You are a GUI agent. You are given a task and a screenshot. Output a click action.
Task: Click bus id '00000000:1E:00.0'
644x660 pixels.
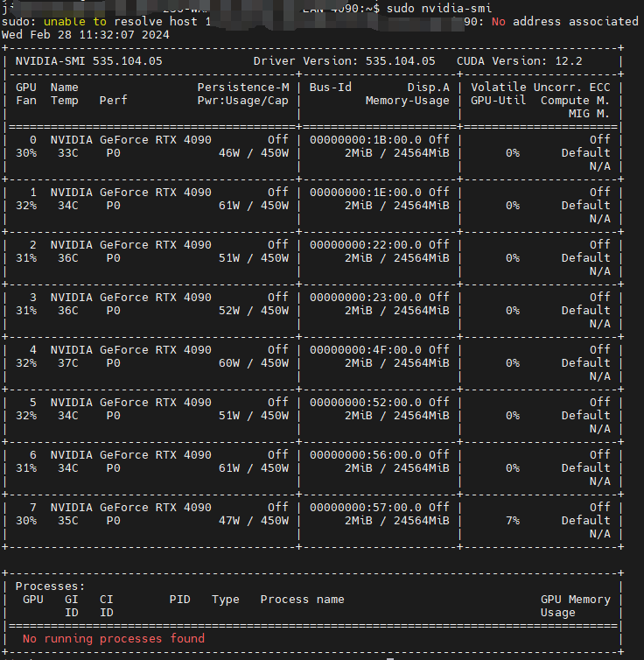click(x=366, y=193)
